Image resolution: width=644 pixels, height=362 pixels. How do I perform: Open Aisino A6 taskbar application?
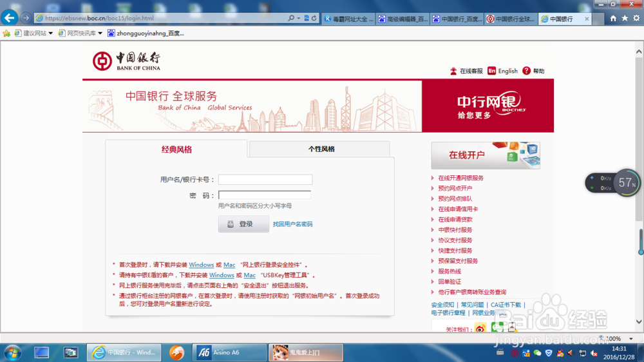click(x=230, y=352)
